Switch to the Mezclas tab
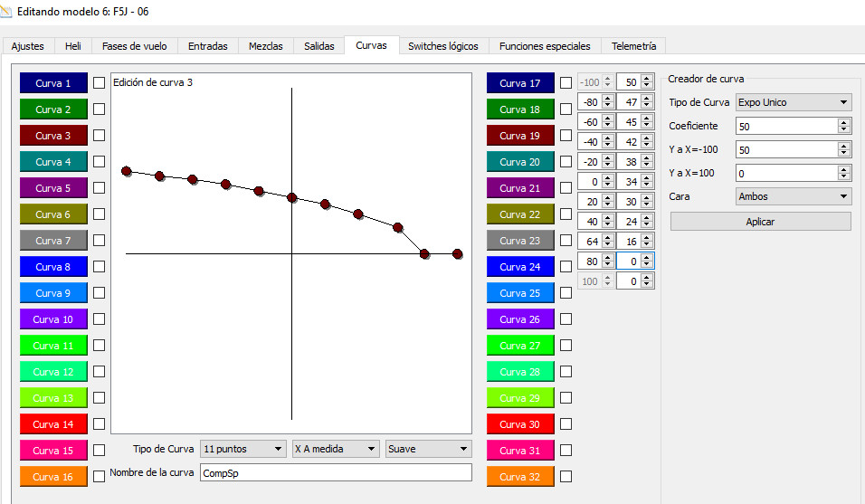This screenshot has height=504, width=865. tap(265, 46)
